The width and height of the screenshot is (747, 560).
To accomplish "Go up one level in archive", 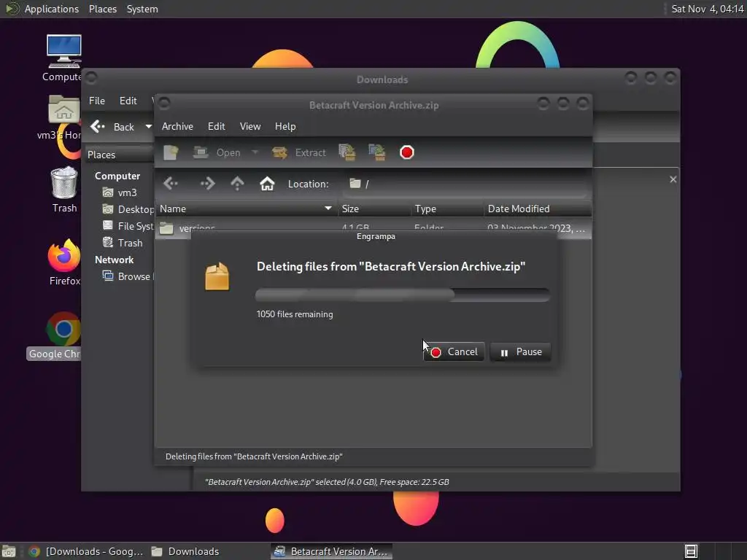I will click(237, 183).
